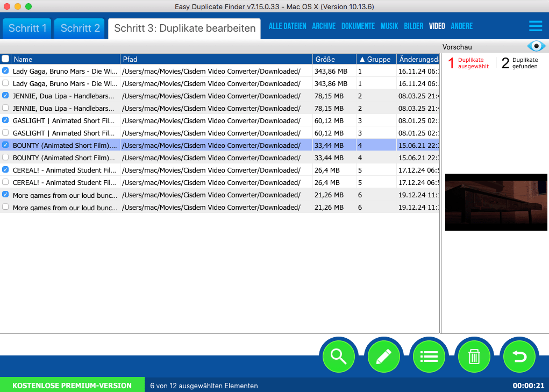Viewport: 549px width, 392px height.
Task: Delete duplicates using the trash icon
Action: [x=474, y=355]
